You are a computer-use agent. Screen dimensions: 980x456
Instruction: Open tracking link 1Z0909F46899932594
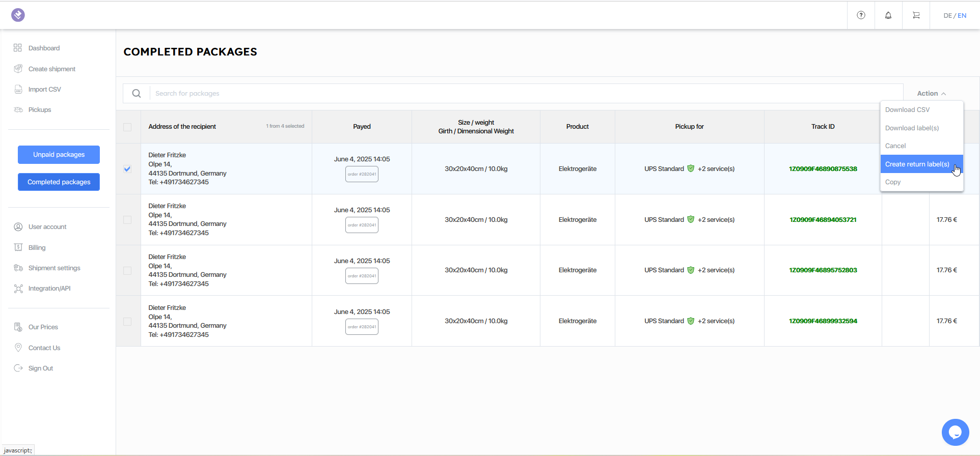tap(823, 321)
